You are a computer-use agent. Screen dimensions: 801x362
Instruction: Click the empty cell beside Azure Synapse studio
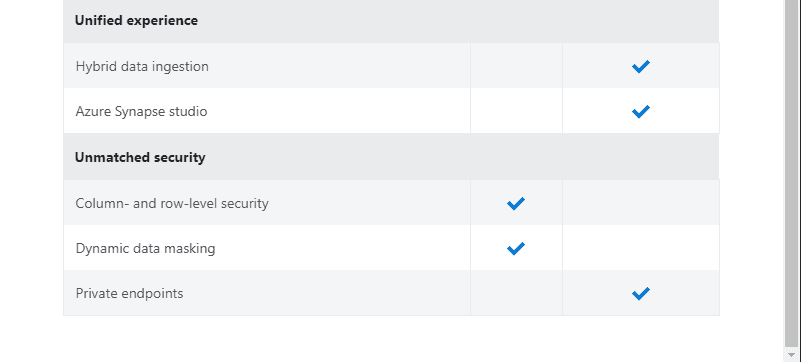tap(516, 111)
